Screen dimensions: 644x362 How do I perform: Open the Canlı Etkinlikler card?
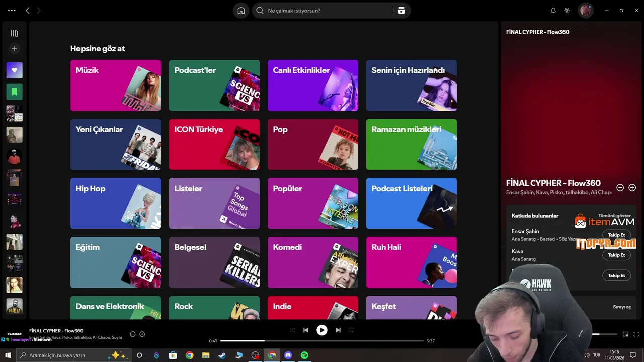[313, 85]
